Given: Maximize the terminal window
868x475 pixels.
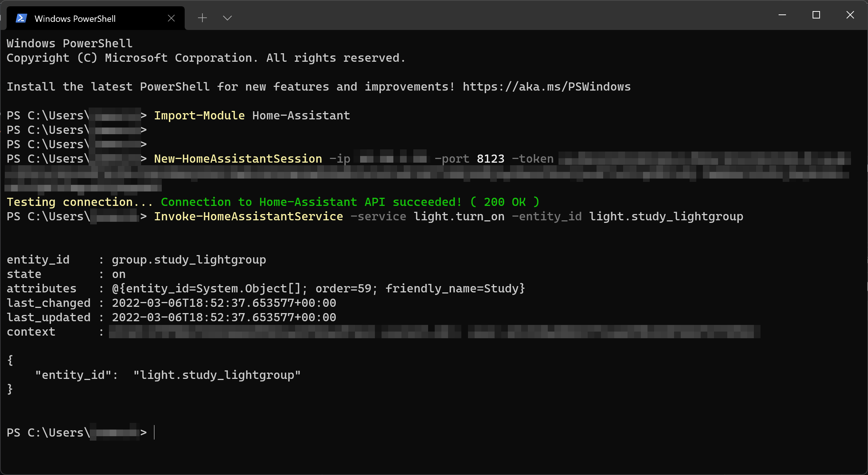Looking at the screenshot, I should [816, 15].
